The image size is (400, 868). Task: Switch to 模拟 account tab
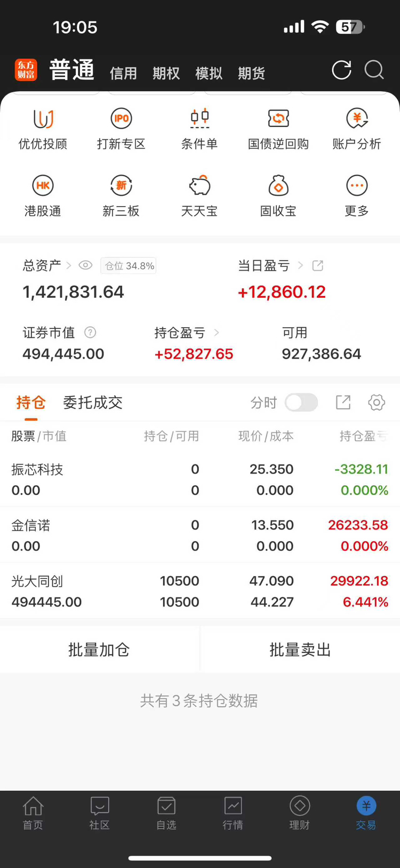(209, 73)
